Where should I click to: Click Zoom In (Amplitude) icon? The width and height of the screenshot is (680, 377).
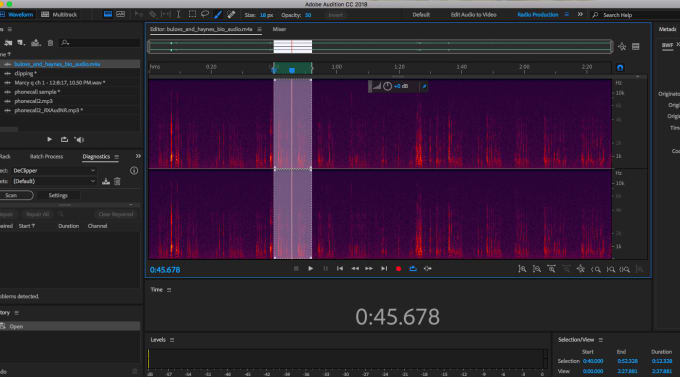coord(522,269)
